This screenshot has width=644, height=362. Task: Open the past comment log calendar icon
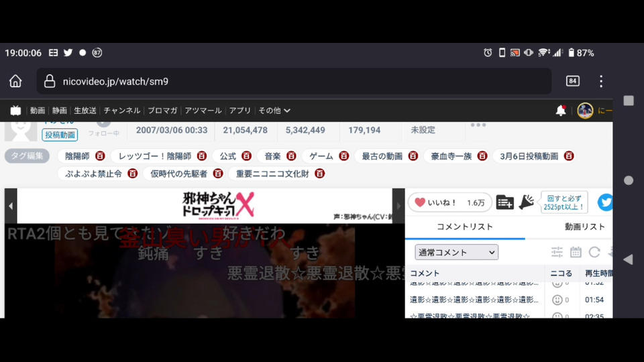[576, 252]
